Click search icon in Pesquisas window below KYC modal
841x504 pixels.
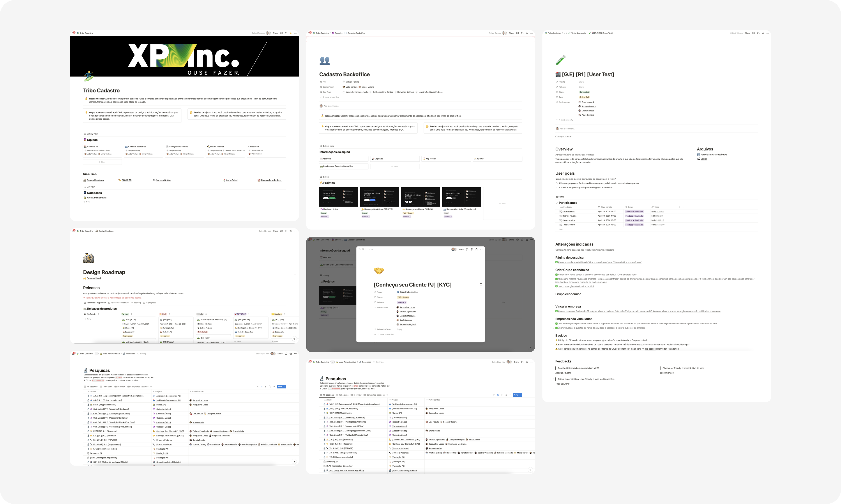[506, 395]
